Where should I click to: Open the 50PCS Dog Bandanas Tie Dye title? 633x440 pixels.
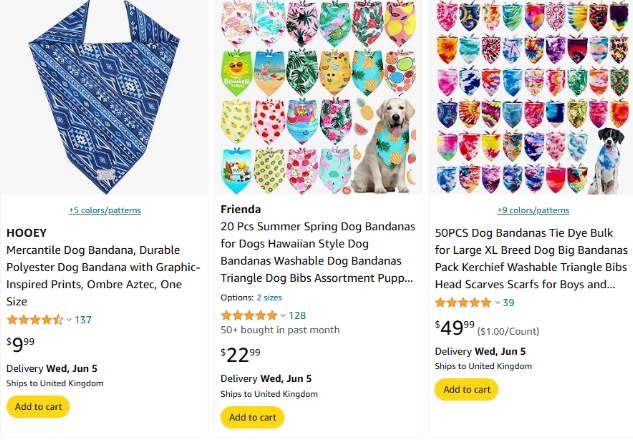pyautogui.click(x=531, y=257)
